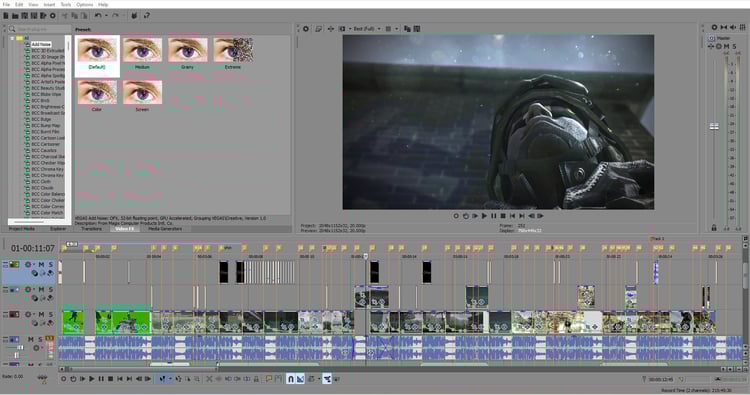
Task: Select the Grainy preset thumbnail
Action: 188,53
